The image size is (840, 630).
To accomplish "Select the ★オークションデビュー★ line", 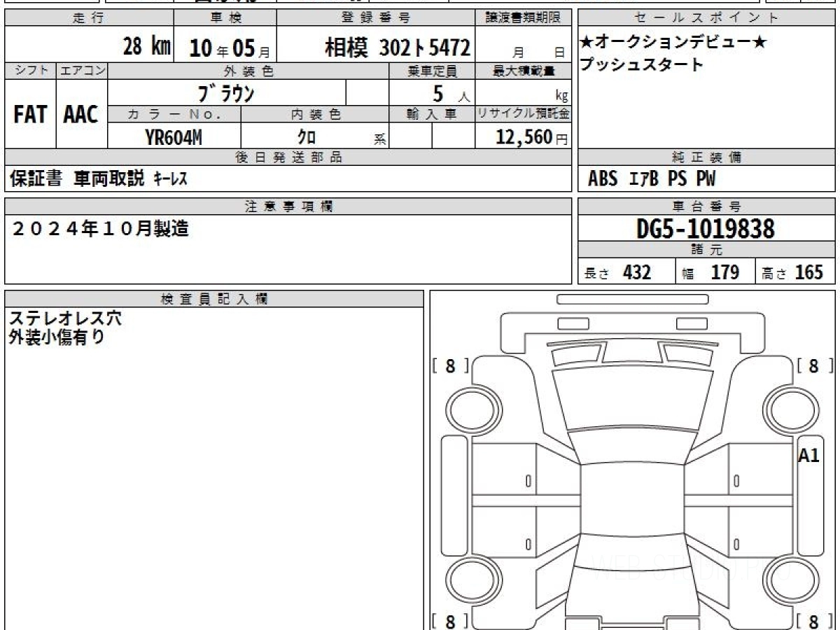I will pos(673,43).
